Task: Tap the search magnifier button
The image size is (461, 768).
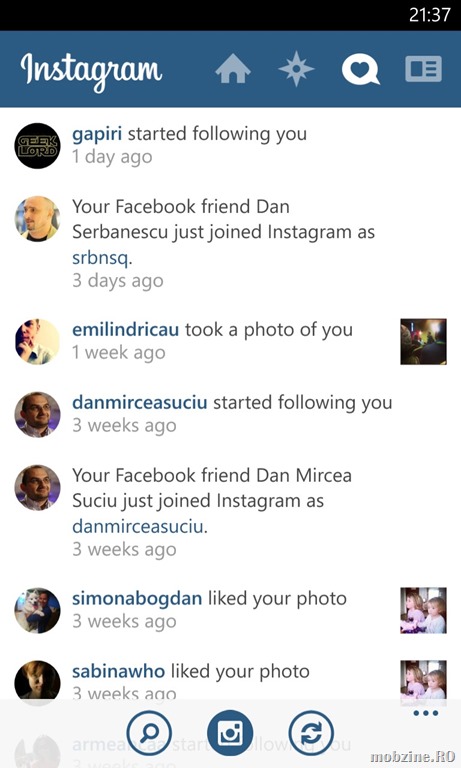Action: coord(149,733)
